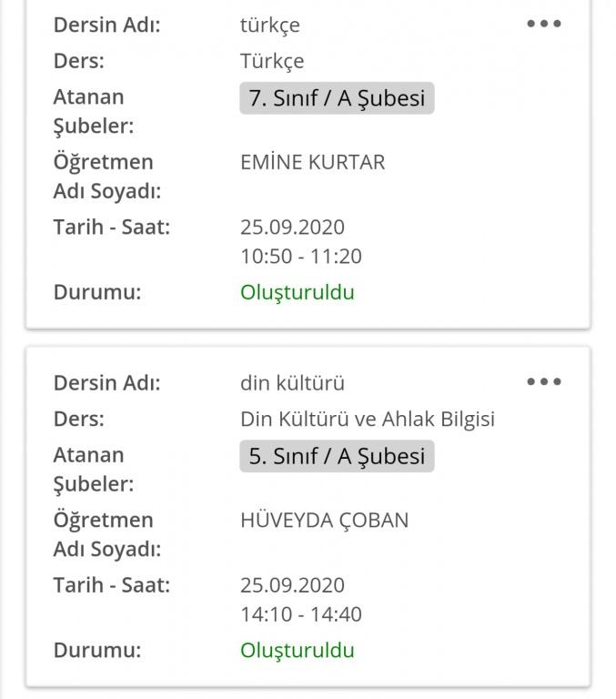This screenshot has width=616, height=699.
Task: Click the 5. Sınıf / A Şubesi badge
Action: pyautogui.click(x=337, y=456)
